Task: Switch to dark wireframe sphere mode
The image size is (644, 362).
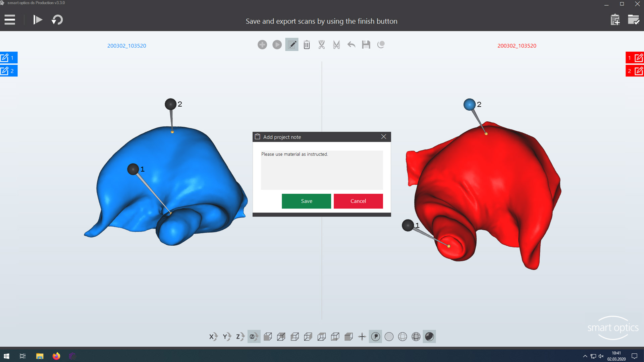Action: [416, 337]
